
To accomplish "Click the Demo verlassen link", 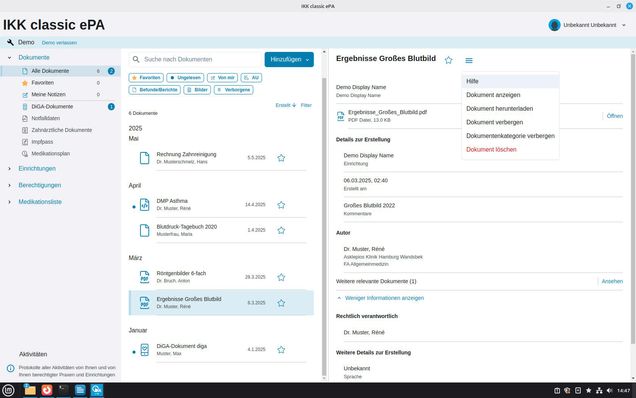I will (59, 43).
